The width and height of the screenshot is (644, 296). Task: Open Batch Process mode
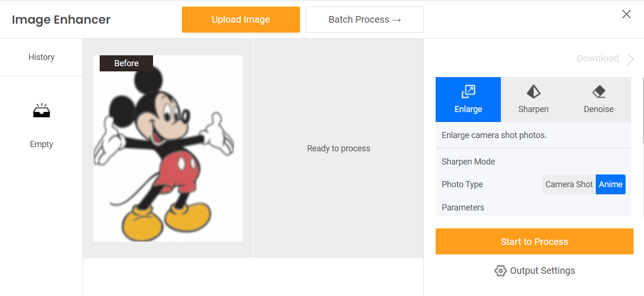(365, 19)
